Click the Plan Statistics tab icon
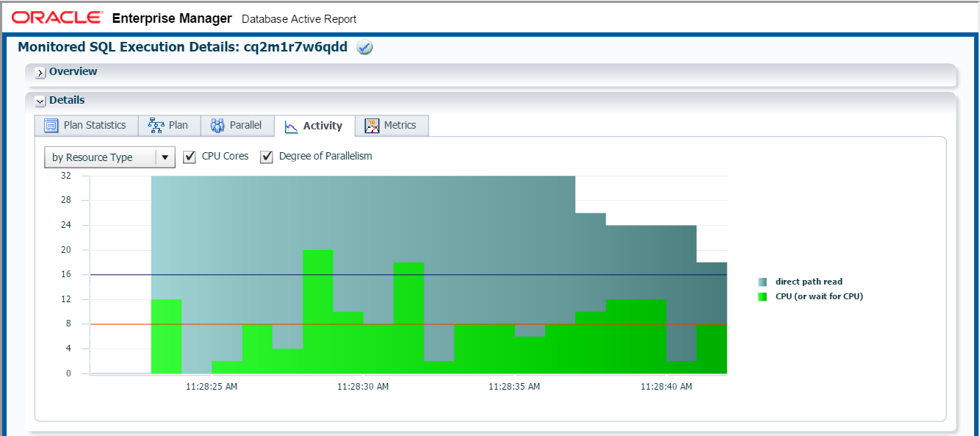Viewport: 980px width, 436px height. coord(51,126)
